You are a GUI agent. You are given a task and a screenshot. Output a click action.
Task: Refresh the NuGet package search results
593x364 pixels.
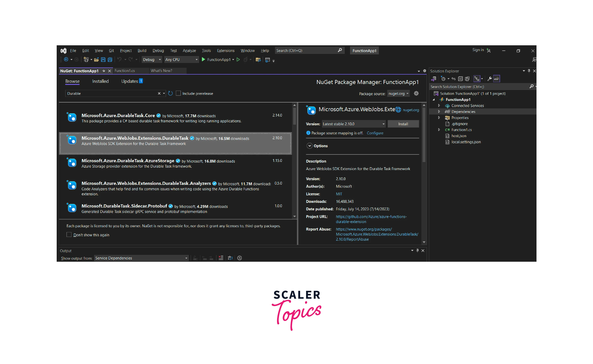tap(170, 93)
